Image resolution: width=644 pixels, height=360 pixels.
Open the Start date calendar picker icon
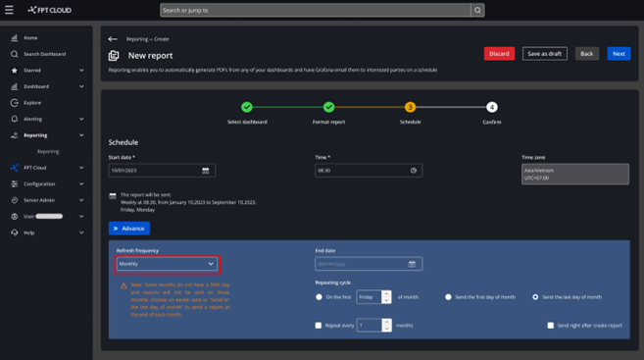[x=206, y=171]
